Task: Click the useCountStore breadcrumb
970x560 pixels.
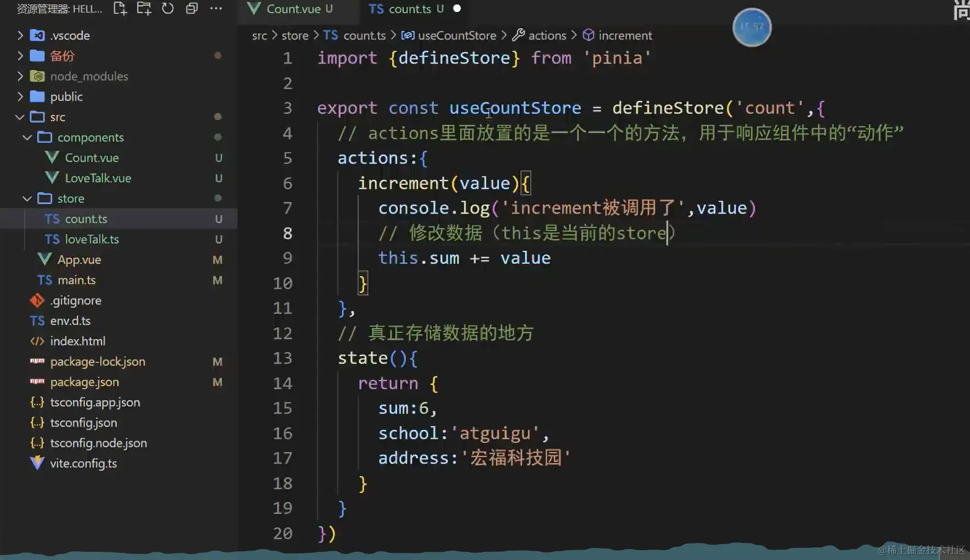Action: [x=457, y=36]
